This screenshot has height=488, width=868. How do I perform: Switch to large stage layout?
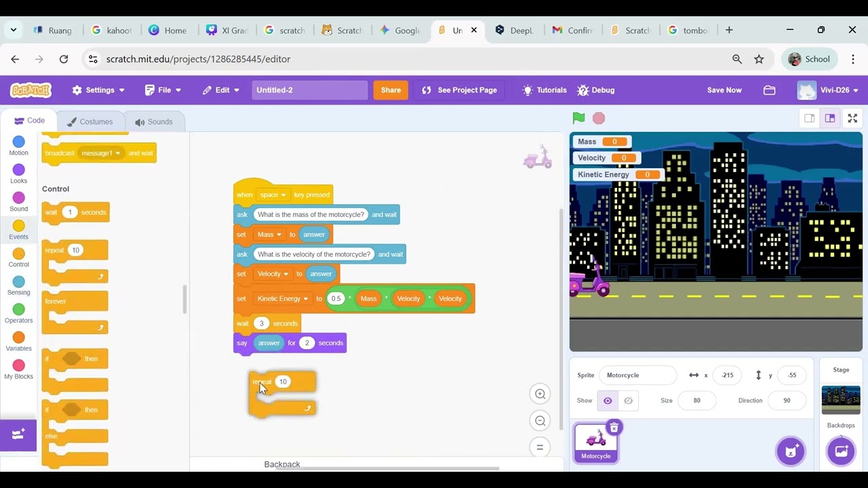[830, 119]
